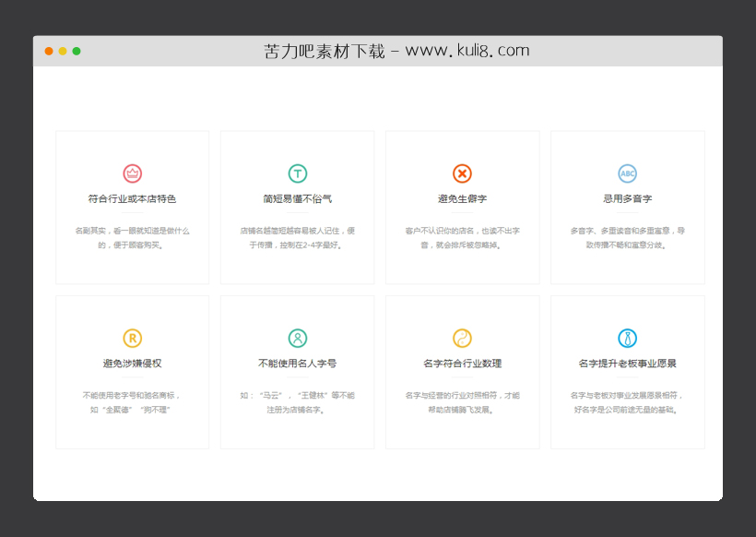The image size is (756, 537).
Task: Click the yellow yin-yang icon above 名字符合行业数理
Action: (462, 338)
